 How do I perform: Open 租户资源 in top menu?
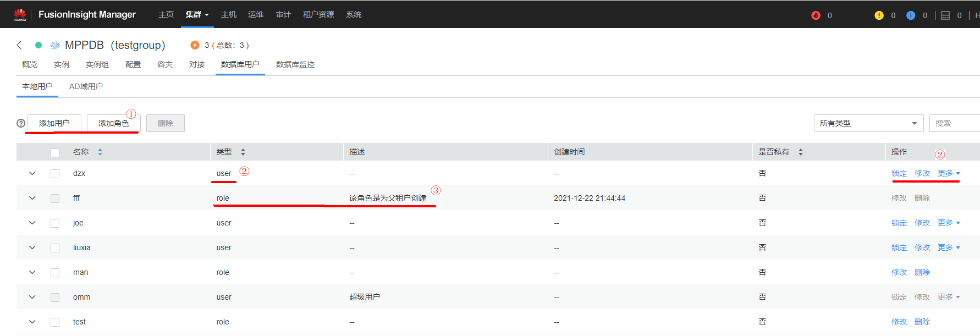coord(318,14)
